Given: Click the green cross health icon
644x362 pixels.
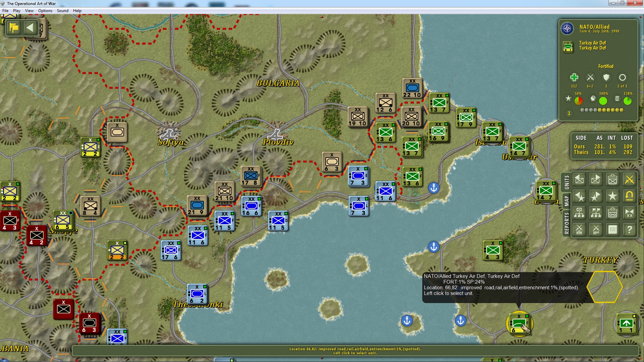Looking at the screenshot, I should click(x=574, y=77).
